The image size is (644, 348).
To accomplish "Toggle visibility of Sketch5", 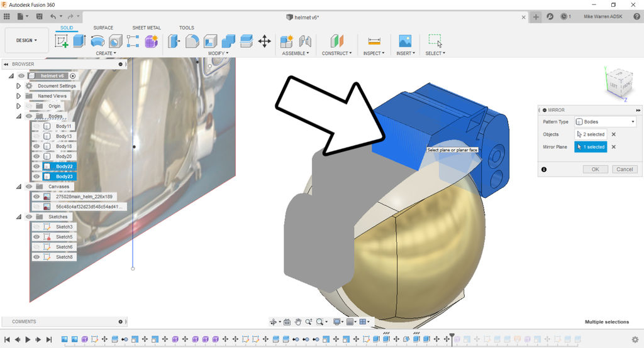I will [x=36, y=237].
